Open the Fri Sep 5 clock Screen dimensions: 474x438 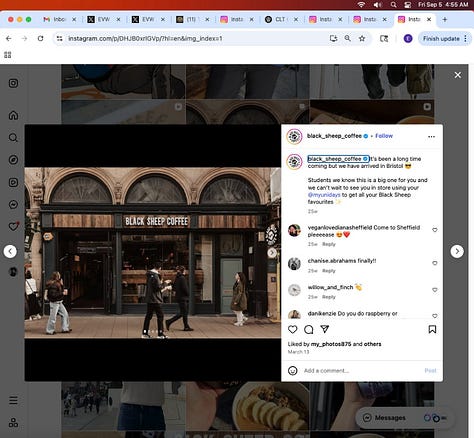pos(443,5)
